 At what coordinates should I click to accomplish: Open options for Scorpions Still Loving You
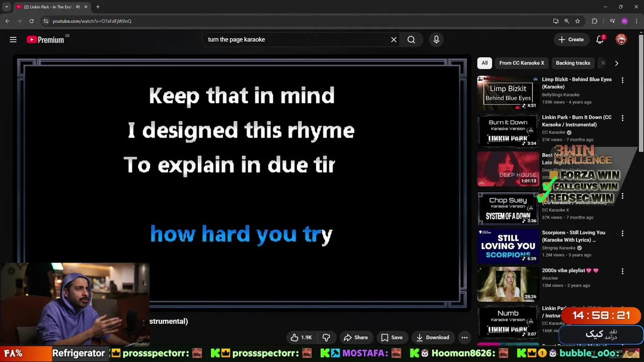(x=622, y=234)
